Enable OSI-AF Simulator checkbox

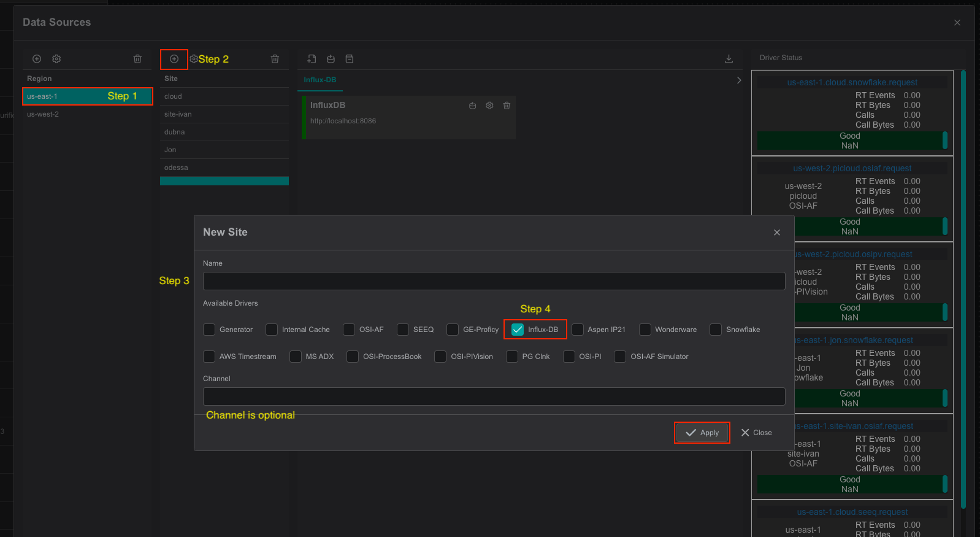[620, 357]
